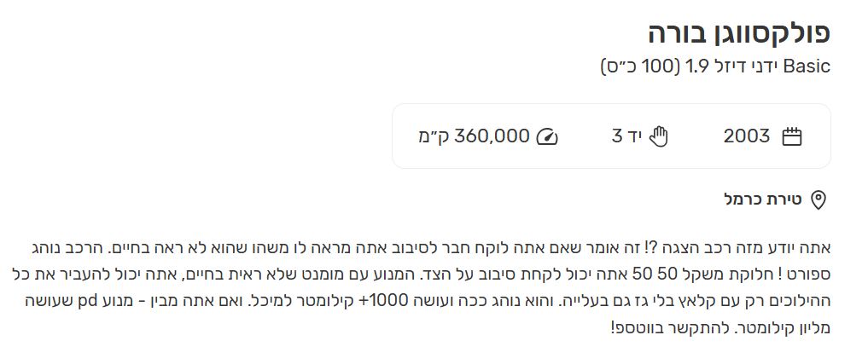Click the calendar icon beside 2003
The height and width of the screenshot is (364, 868).
pos(793,136)
